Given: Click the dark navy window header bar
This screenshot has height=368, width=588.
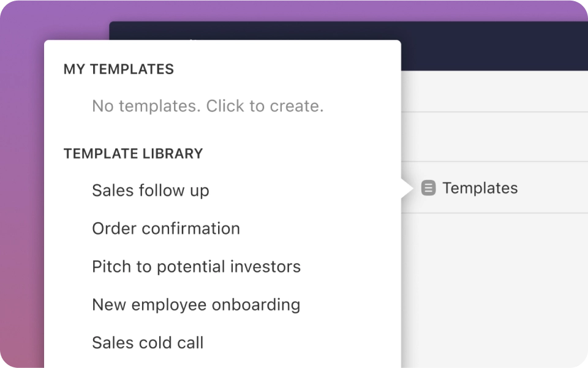Looking at the screenshot, I should [490, 46].
